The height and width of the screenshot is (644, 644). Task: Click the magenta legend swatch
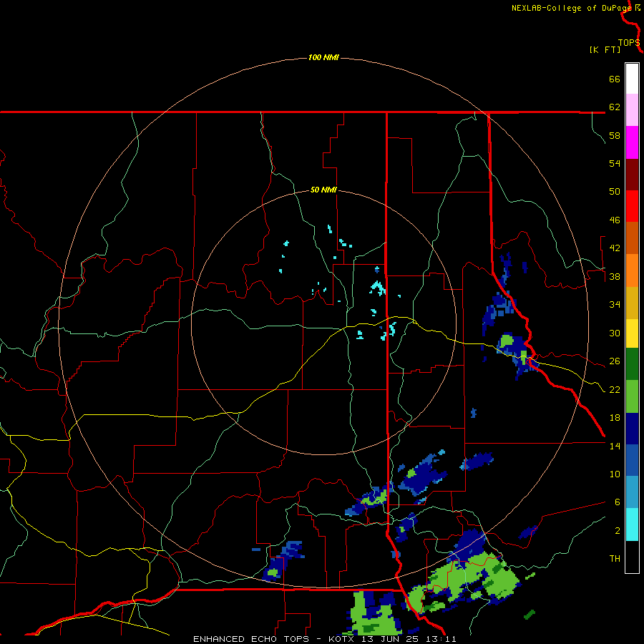point(632,142)
